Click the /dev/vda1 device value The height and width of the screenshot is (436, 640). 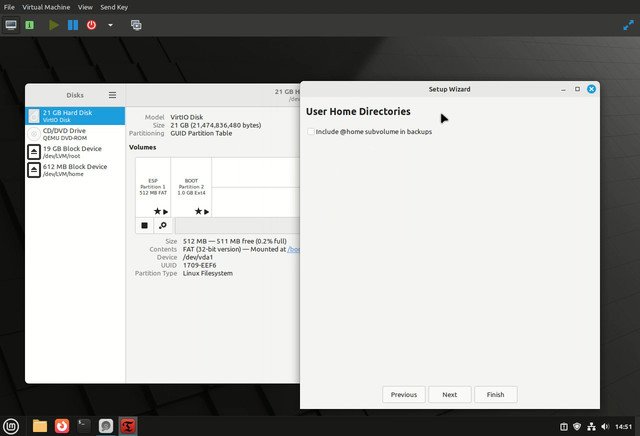(x=198, y=257)
